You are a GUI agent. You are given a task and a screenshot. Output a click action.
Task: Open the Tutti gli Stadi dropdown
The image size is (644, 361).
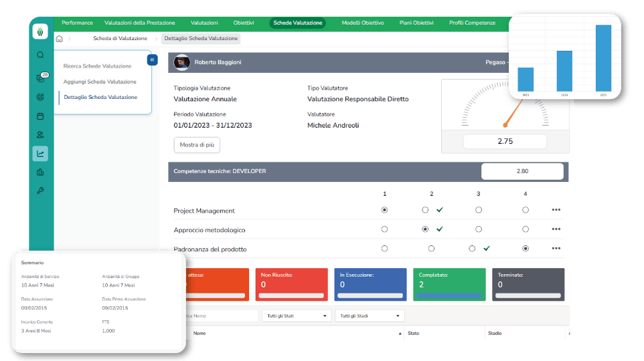(370, 316)
